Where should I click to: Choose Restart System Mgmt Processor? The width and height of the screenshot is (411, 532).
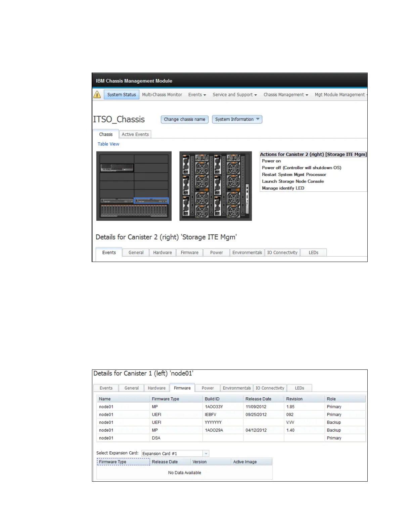pyautogui.click(x=294, y=175)
